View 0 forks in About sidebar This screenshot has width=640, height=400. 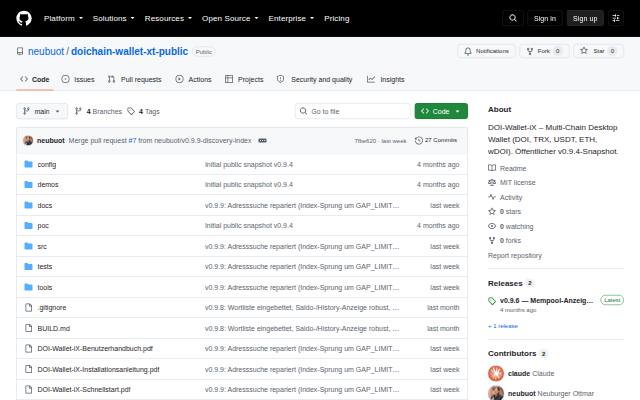pyautogui.click(x=505, y=240)
